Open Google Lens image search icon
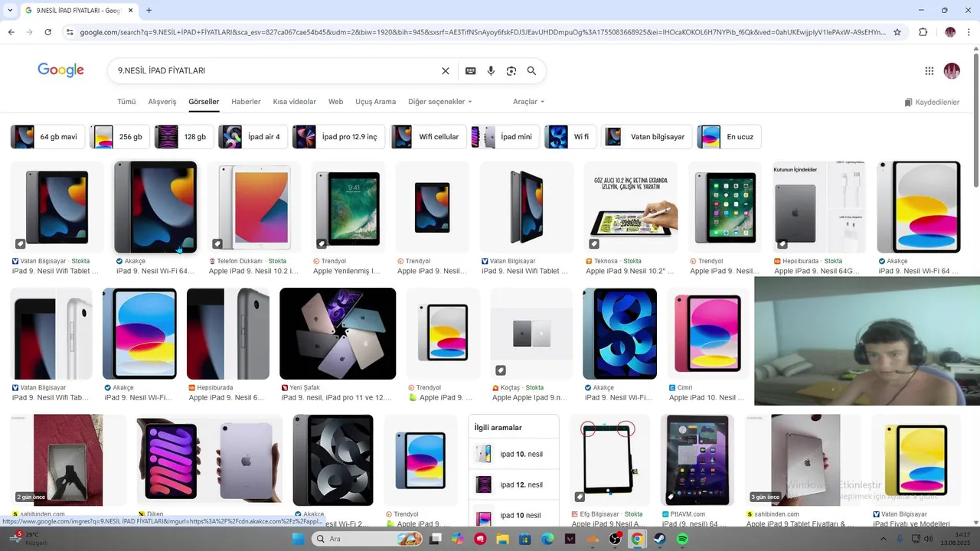 (511, 70)
